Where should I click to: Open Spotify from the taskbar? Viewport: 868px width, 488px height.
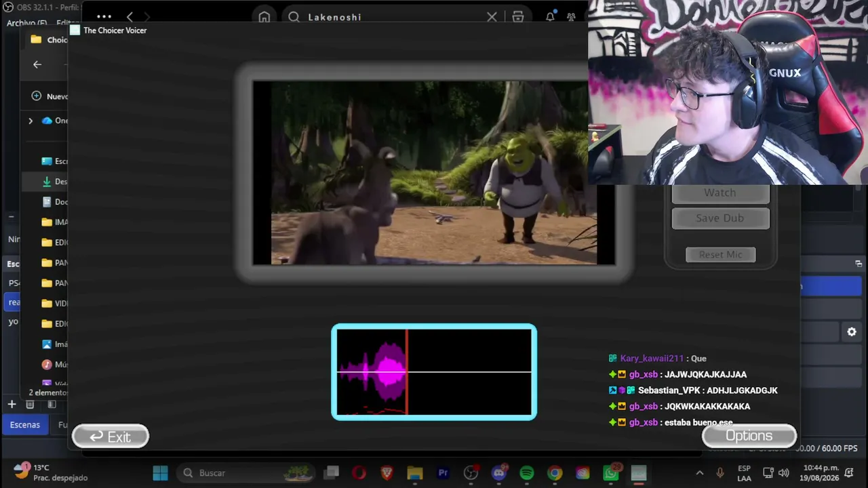tap(527, 473)
